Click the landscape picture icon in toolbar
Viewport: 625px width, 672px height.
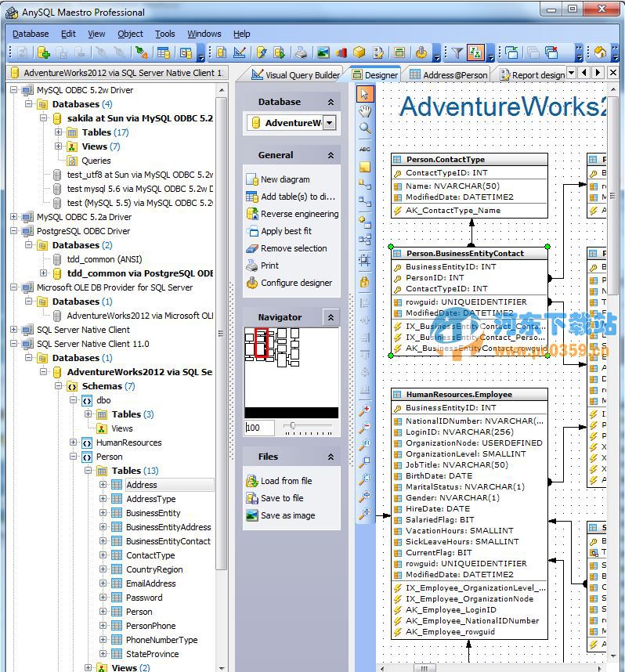click(323, 52)
